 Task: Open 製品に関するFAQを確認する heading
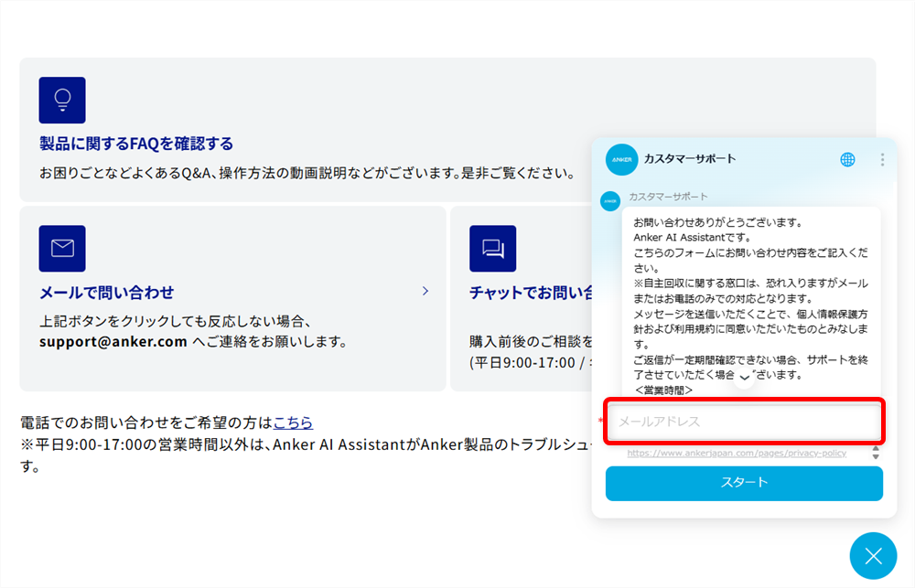click(x=136, y=144)
